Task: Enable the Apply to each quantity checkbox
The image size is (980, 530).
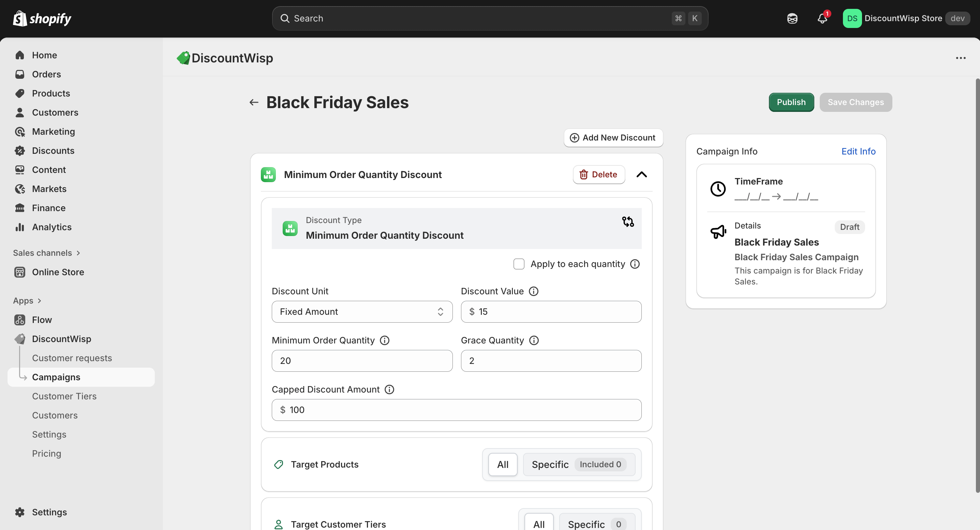Action: coord(519,264)
